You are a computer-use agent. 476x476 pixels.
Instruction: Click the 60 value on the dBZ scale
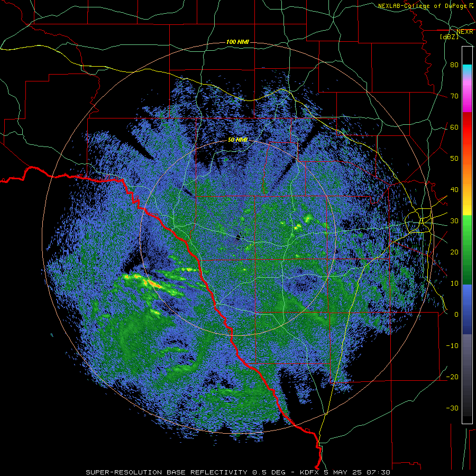454,127
